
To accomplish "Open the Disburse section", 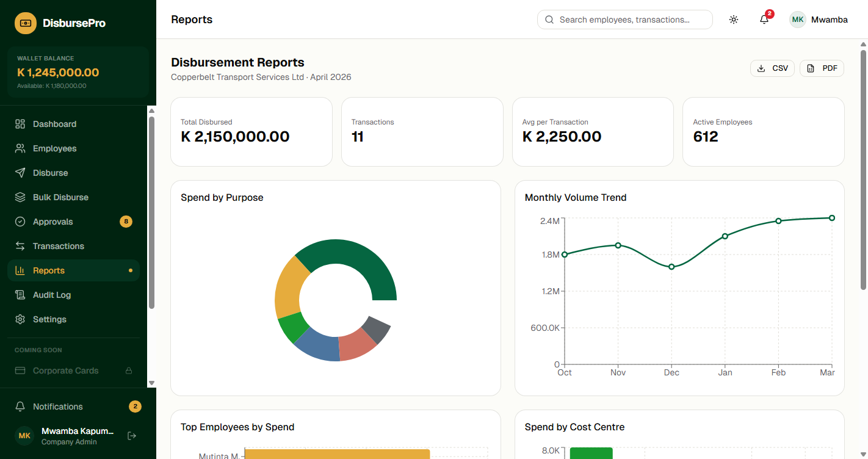I will coord(73,173).
